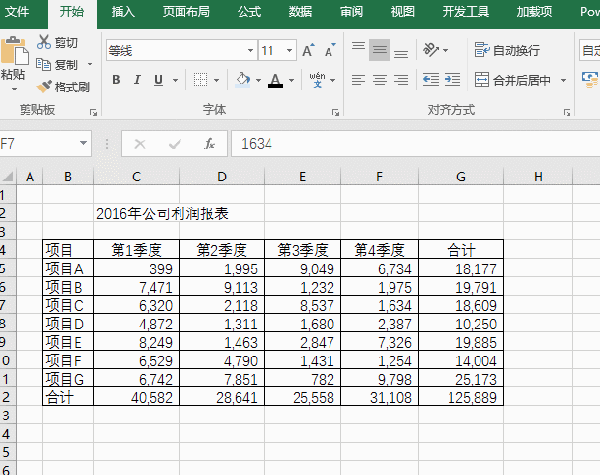Switch to the 插入 ribbon tab

[123, 12]
